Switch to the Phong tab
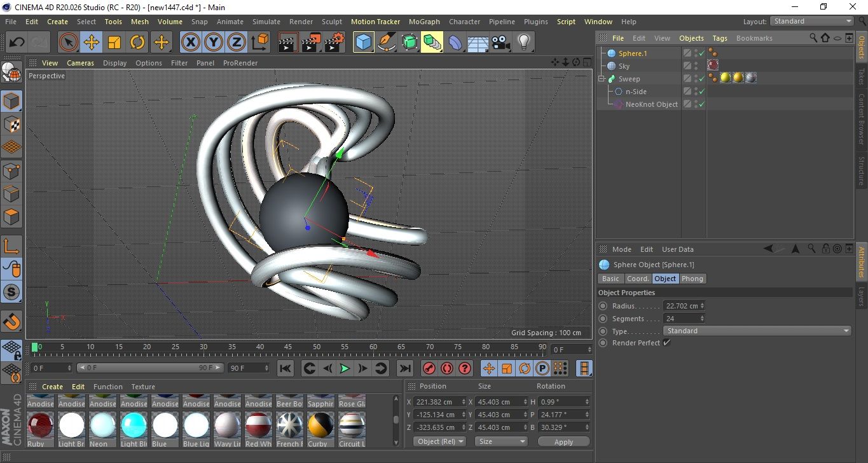868x463 pixels. pos(692,279)
